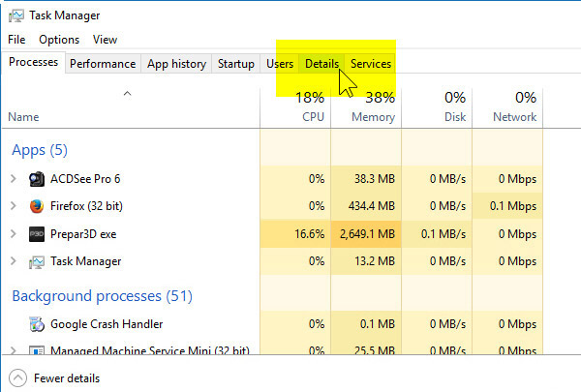Expand the Task Manager process entry

click(13, 261)
